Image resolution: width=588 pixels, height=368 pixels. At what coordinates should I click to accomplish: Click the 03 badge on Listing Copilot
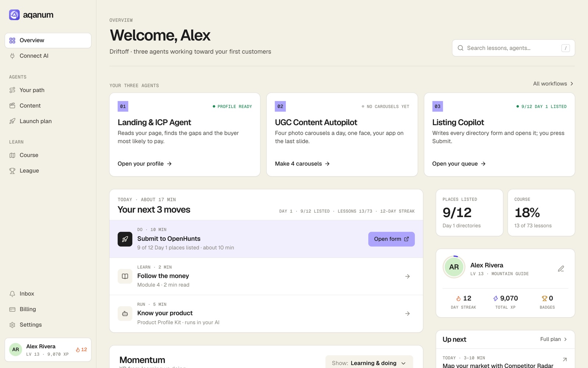click(437, 106)
